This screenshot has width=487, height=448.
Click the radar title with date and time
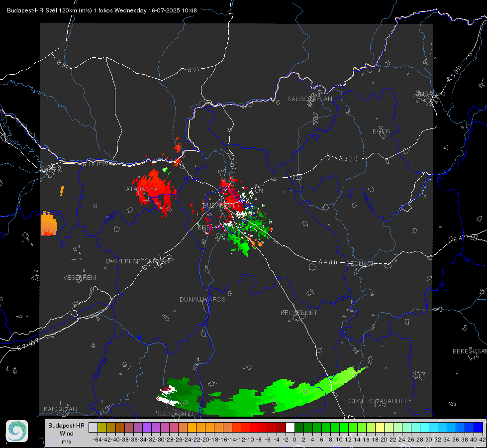pyautogui.click(x=102, y=10)
